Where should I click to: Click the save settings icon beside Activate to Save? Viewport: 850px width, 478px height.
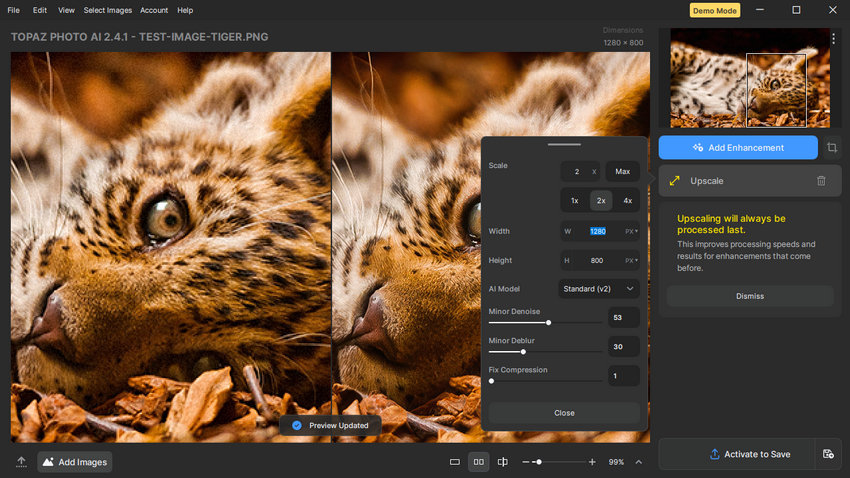(828, 454)
